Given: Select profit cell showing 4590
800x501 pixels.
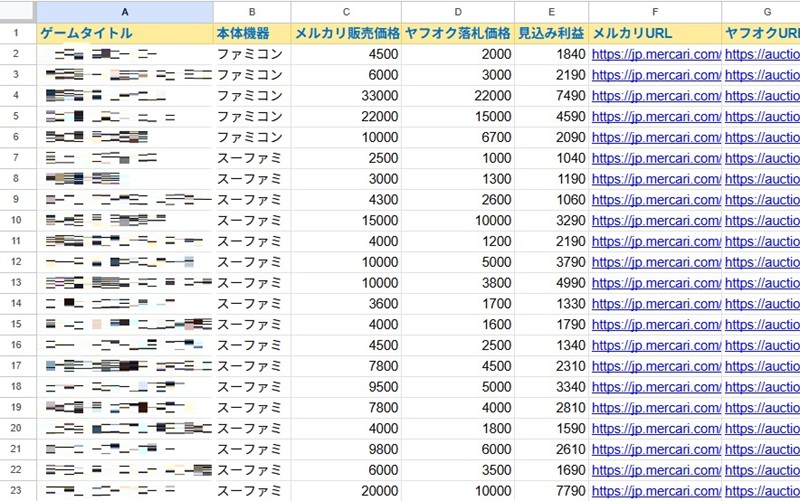Looking at the screenshot, I should [552, 116].
